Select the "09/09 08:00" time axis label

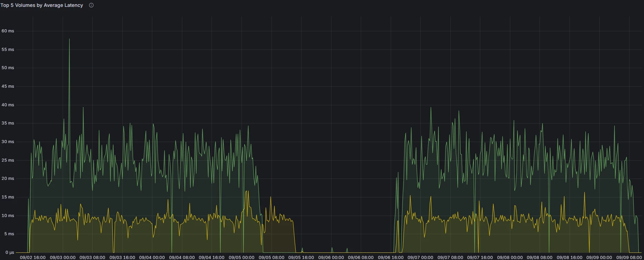629,257
